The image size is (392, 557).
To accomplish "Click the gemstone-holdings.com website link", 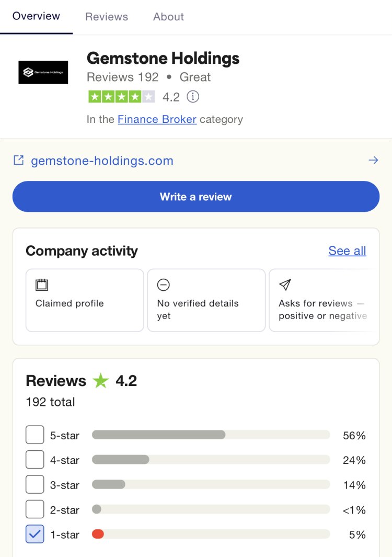I will [x=102, y=160].
